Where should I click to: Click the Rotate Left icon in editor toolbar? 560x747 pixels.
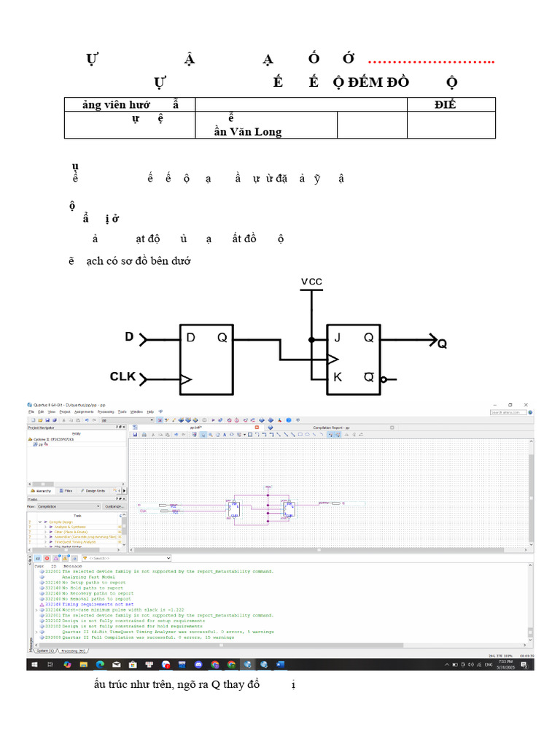click(x=360, y=435)
